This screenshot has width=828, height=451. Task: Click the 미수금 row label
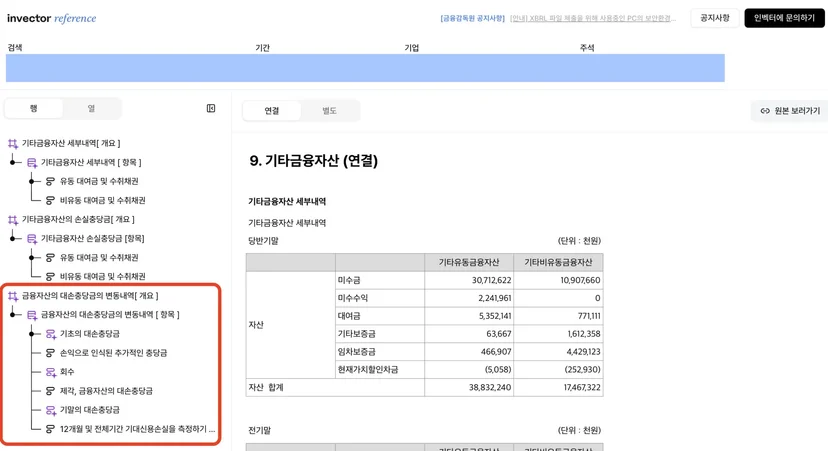[349, 280]
